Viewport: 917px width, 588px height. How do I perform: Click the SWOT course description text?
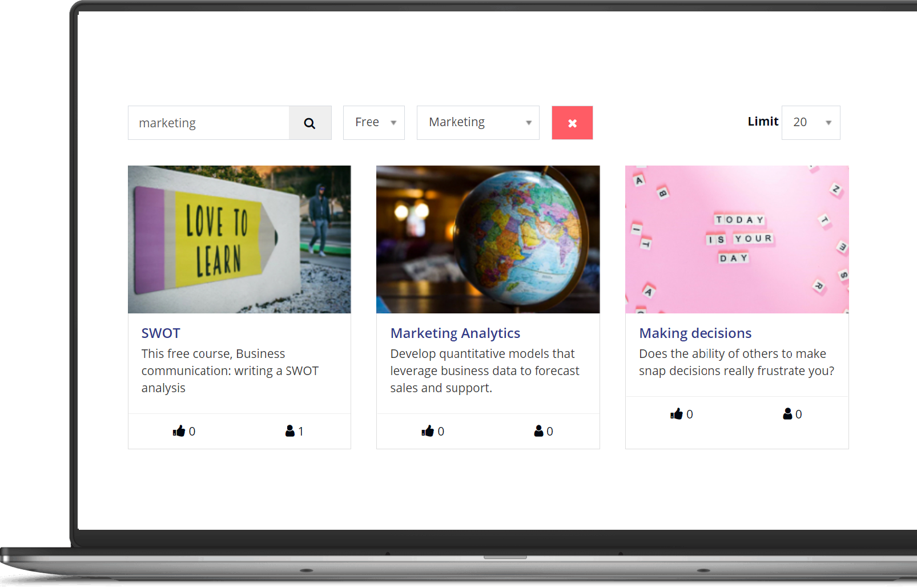point(230,370)
